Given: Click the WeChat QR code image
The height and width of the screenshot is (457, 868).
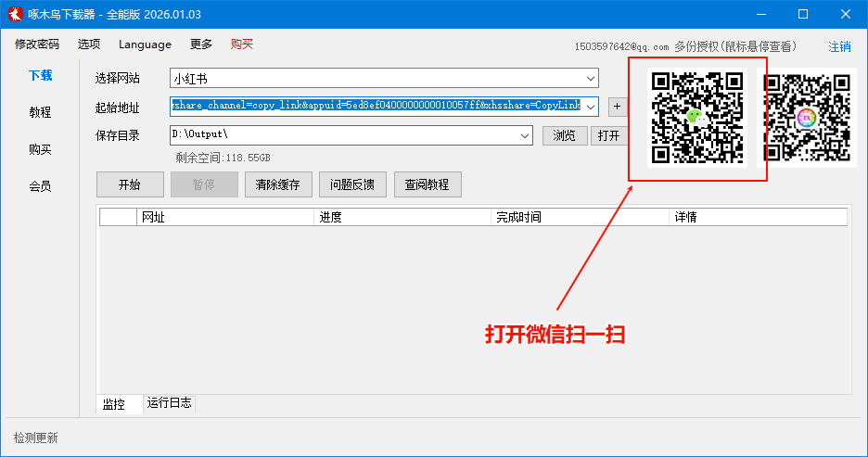Looking at the screenshot, I should coord(697,118).
